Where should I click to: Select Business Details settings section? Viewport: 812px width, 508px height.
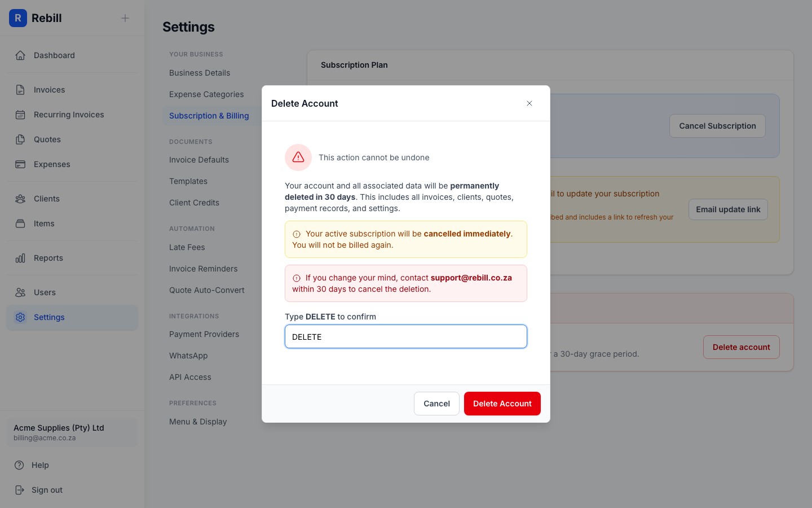click(200, 73)
